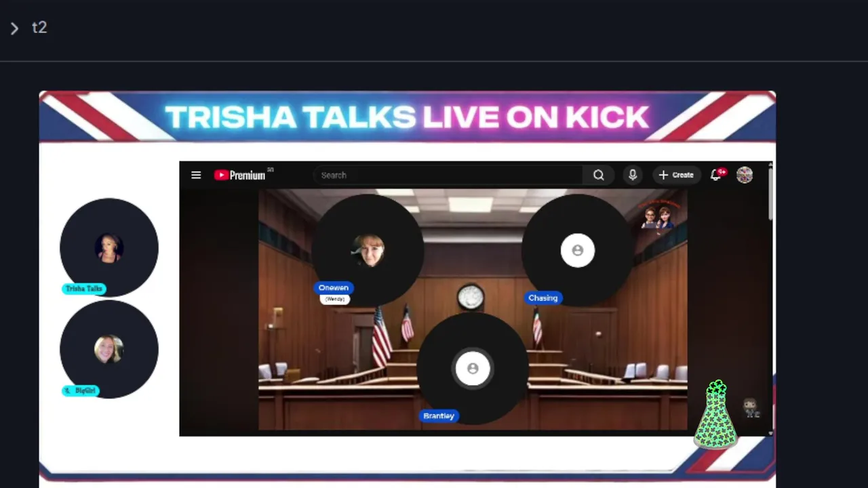Viewport: 868px width, 488px height.
Task: Select the BigGirl avatar circle
Action: point(108,349)
